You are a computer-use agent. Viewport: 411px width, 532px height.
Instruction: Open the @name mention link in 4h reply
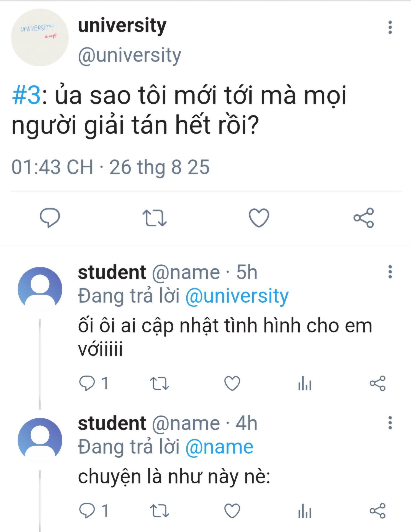pyautogui.click(x=219, y=447)
